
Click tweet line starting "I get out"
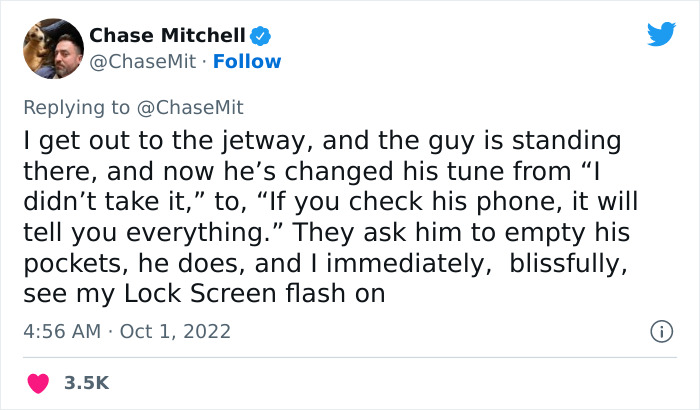coord(320,140)
